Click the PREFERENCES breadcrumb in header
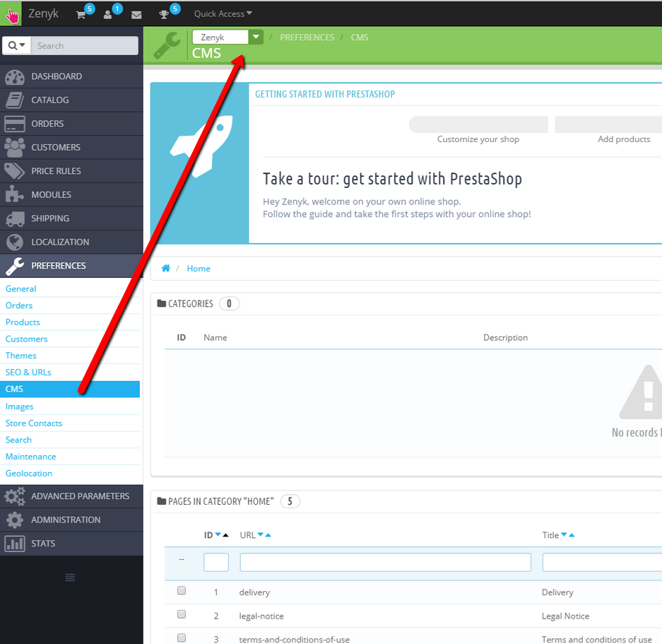 pos(307,37)
